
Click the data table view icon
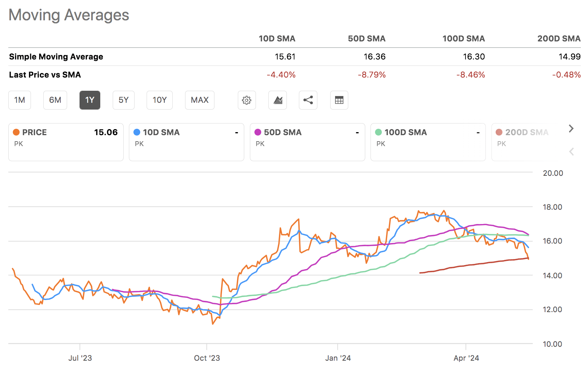tap(339, 100)
